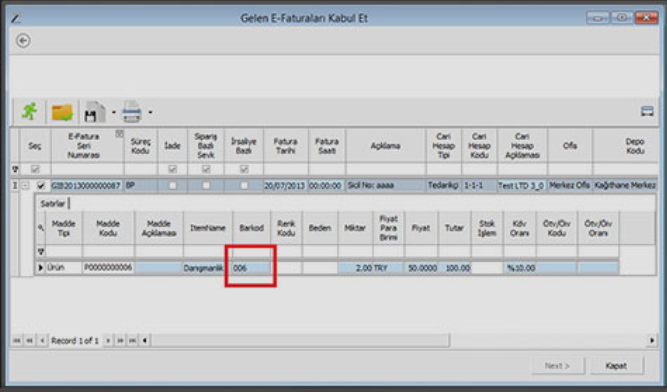Go to previous record navigator button
Viewport: 667px width, 392px height.
coord(42,341)
